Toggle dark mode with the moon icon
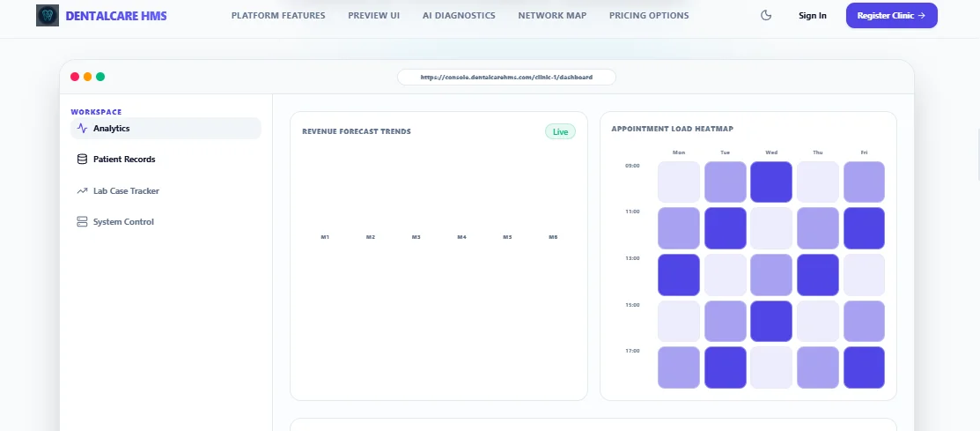 tap(766, 16)
